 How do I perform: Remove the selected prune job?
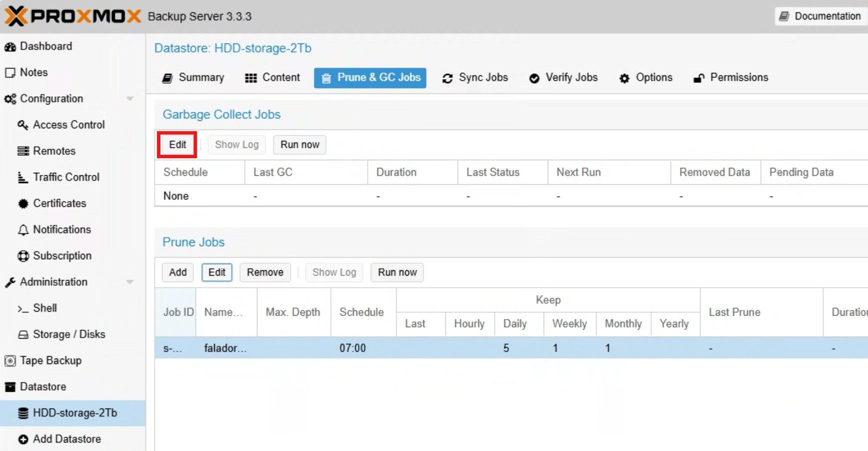click(x=265, y=273)
